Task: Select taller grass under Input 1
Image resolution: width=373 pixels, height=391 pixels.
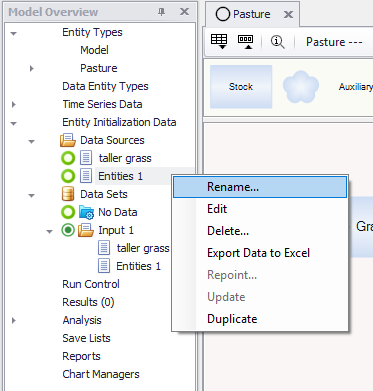Action: 143,248
